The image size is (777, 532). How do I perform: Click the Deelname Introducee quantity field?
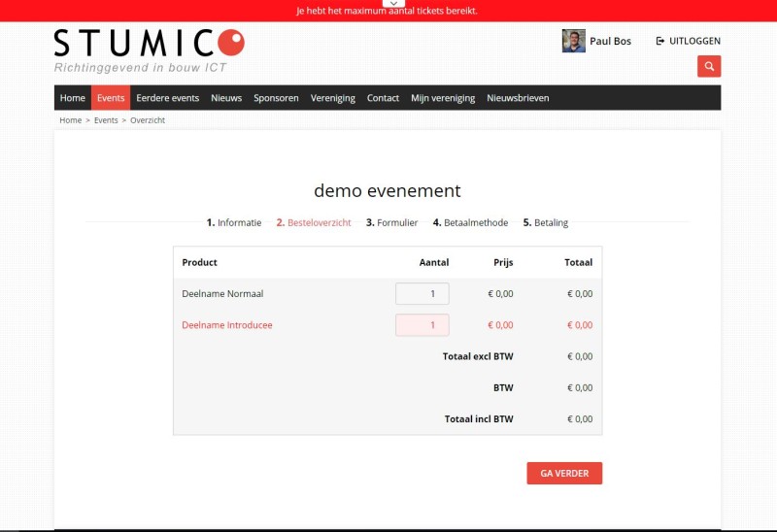[422, 325]
